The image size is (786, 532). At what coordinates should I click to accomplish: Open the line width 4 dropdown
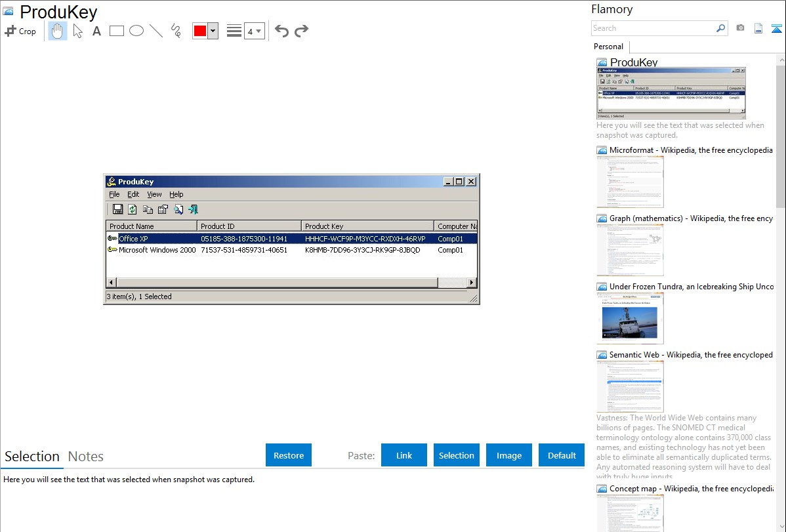pyautogui.click(x=254, y=31)
